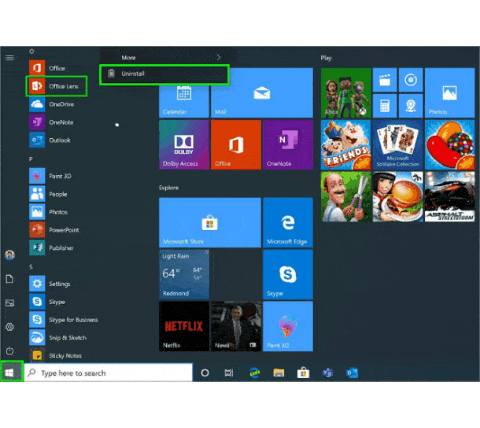Open Sticky Notes from the list
The image size is (480, 428).
(x=57, y=355)
